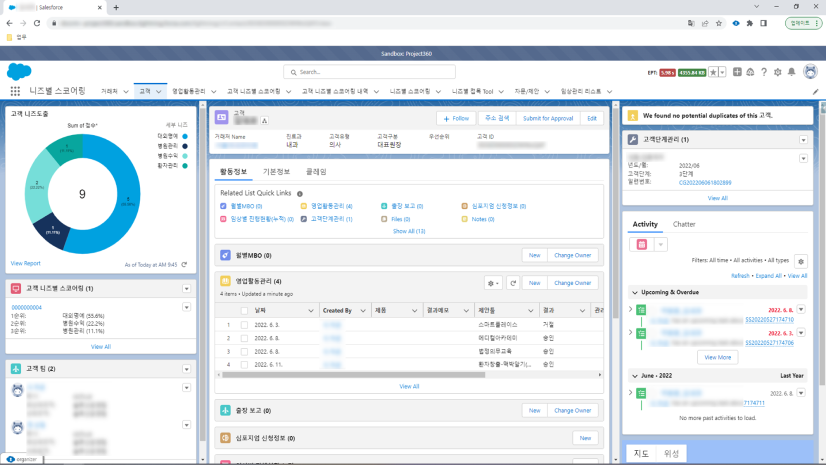Click Expand All in the activity timeline
Image resolution: width=826 pixels, height=465 pixels.
point(769,276)
